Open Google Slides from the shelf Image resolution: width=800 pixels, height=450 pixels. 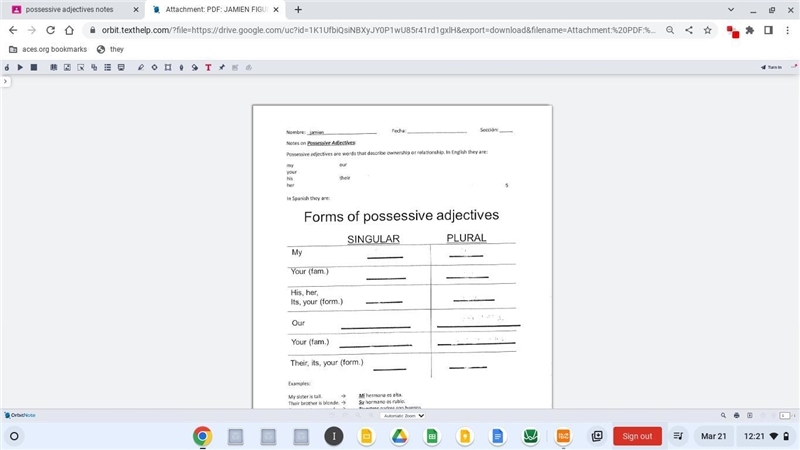coord(366,436)
